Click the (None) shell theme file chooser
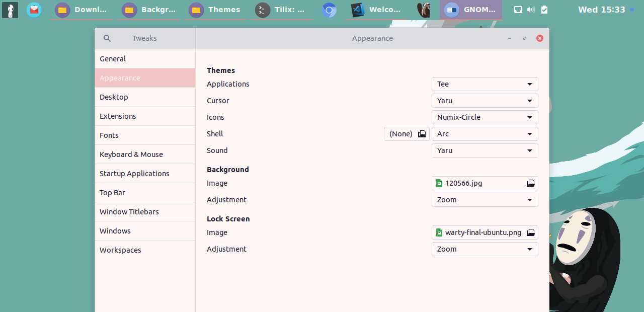The image size is (644, 312). tap(407, 134)
